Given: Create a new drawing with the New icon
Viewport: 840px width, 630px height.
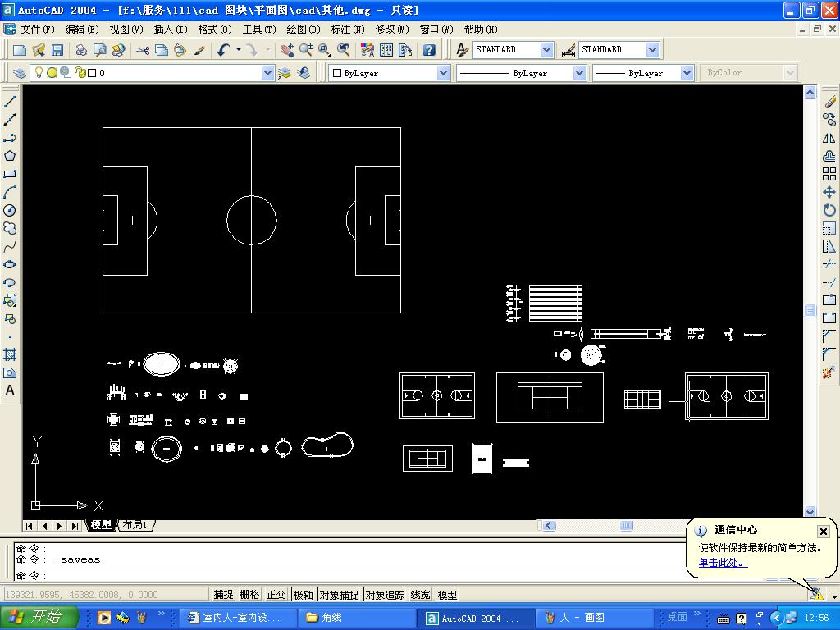Looking at the screenshot, I should [x=20, y=50].
